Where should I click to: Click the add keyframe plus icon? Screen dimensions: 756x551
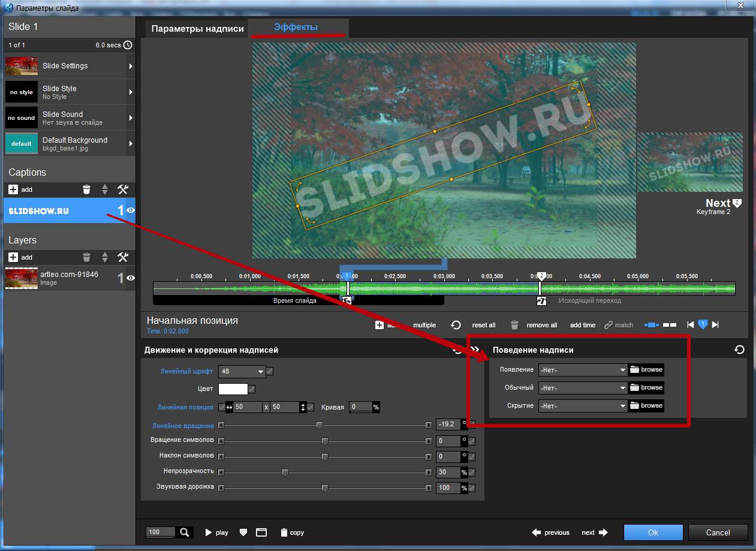click(x=379, y=325)
